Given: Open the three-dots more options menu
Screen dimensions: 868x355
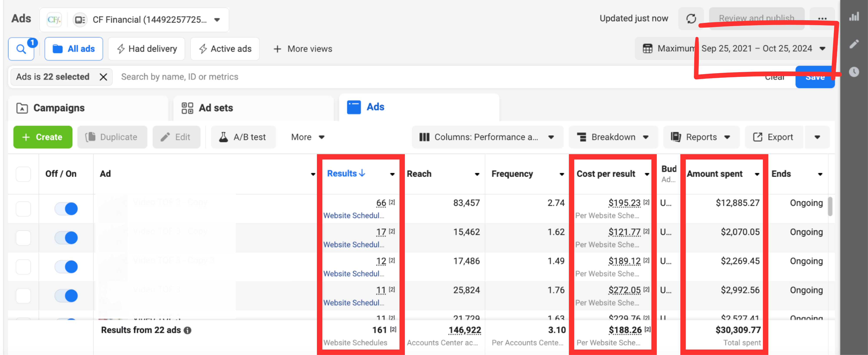Looking at the screenshot, I should tap(822, 18).
